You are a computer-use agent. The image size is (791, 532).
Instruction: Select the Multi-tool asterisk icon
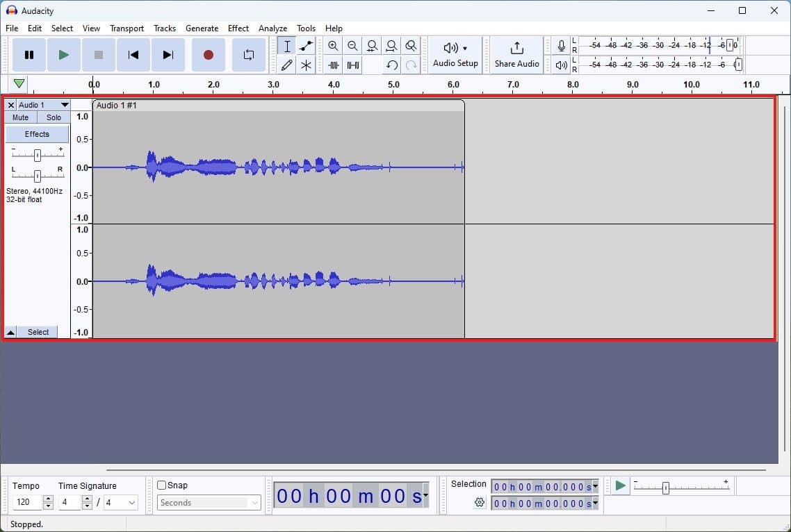coord(306,65)
